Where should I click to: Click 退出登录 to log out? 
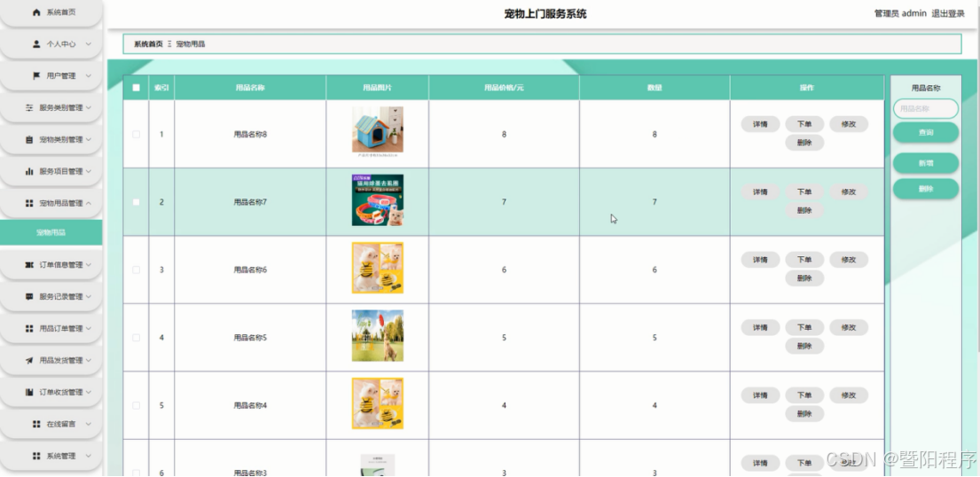click(948, 14)
